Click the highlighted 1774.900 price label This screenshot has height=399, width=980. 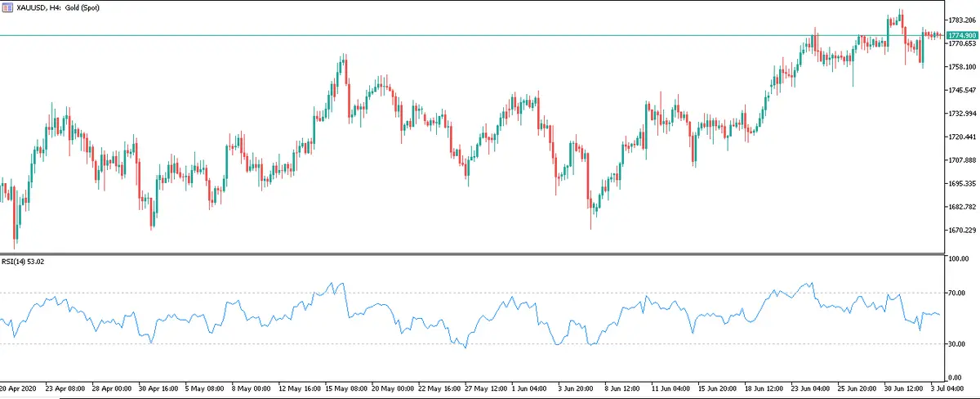(x=961, y=35)
